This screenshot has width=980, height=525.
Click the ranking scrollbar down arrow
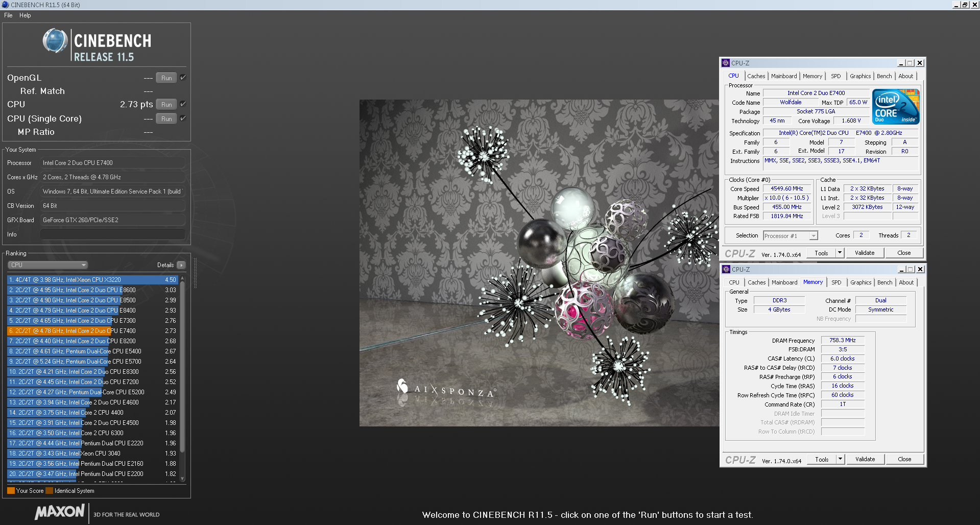[x=182, y=479]
